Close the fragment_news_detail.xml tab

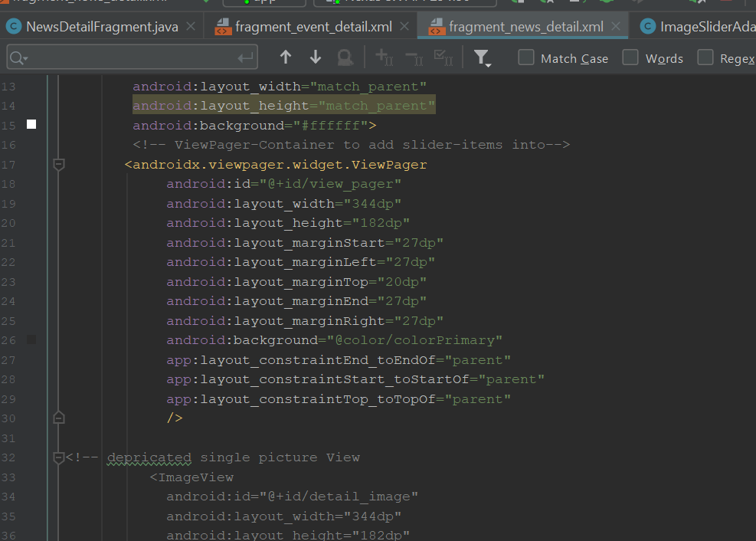[617, 27]
